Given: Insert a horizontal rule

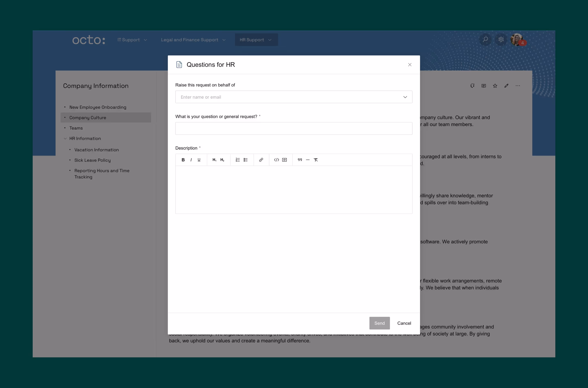Looking at the screenshot, I should click(x=308, y=160).
